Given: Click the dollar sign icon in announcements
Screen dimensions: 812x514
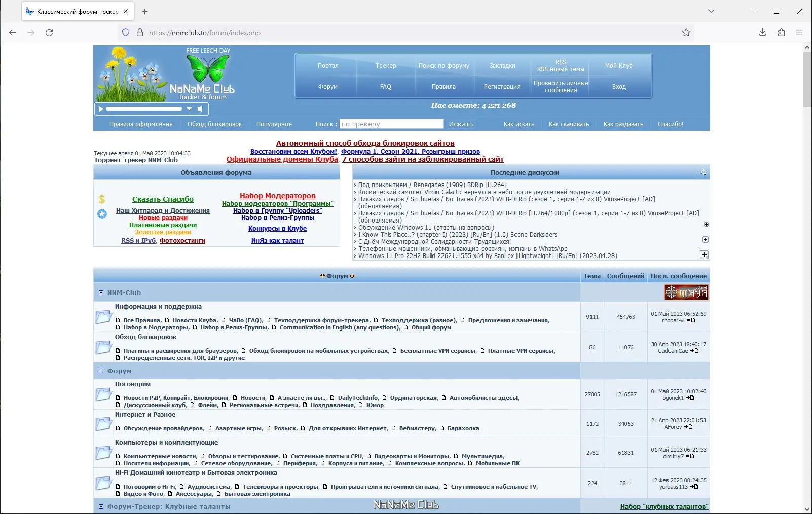Looking at the screenshot, I should pos(102,199).
